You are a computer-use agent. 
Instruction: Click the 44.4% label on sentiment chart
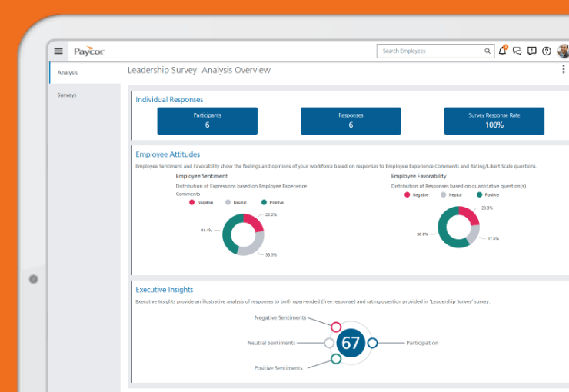tap(207, 231)
